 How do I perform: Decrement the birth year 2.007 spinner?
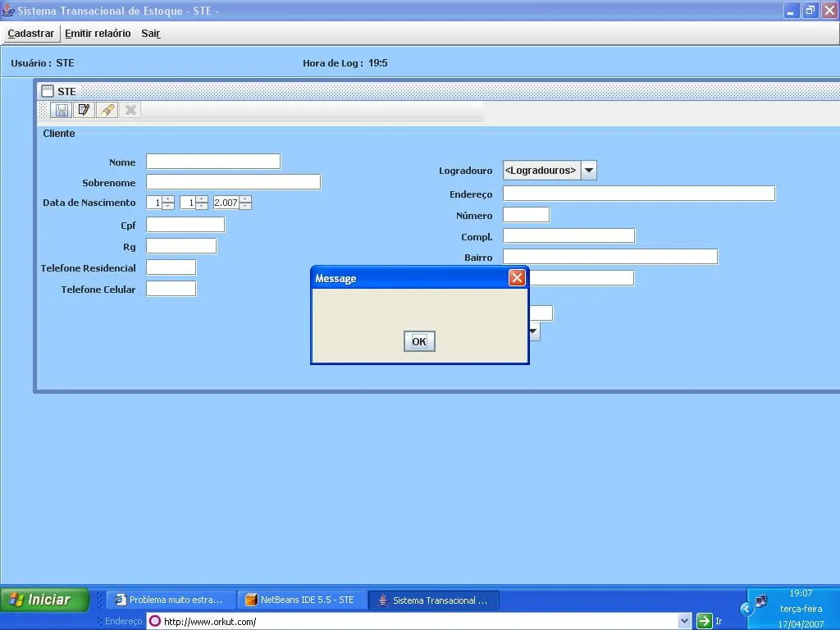[245, 206]
